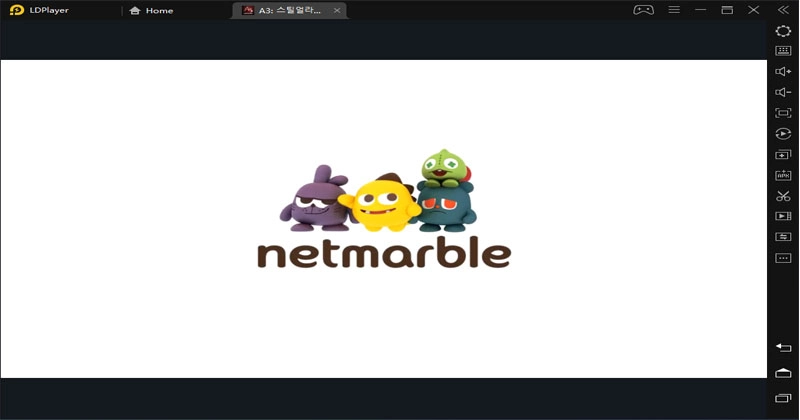Close the A3 game tab
This screenshot has width=800, height=420.
[x=337, y=11]
